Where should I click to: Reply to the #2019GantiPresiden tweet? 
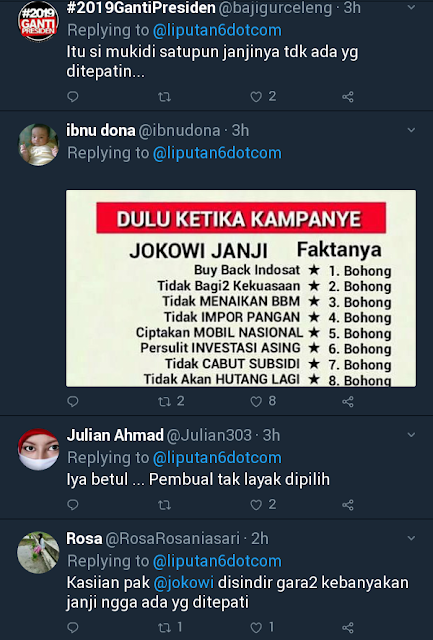pyautogui.click(x=73, y=97)
